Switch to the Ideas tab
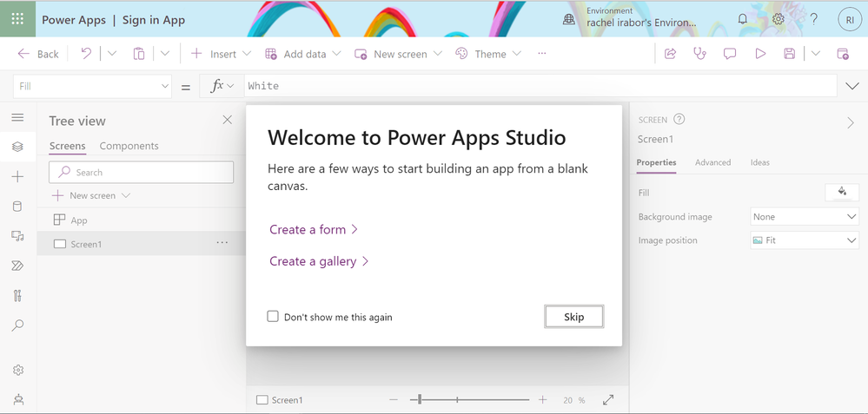 pyautogui.click(x=760, y=162)
